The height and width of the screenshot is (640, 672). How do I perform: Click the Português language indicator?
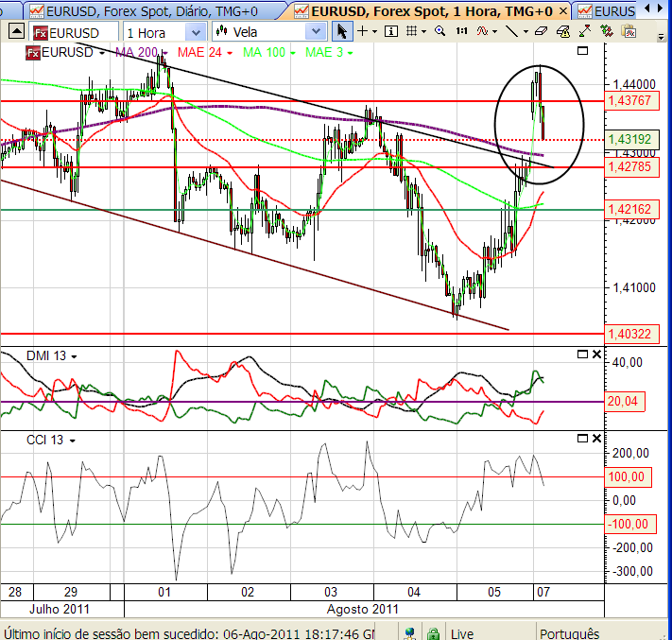click(570, 633)
